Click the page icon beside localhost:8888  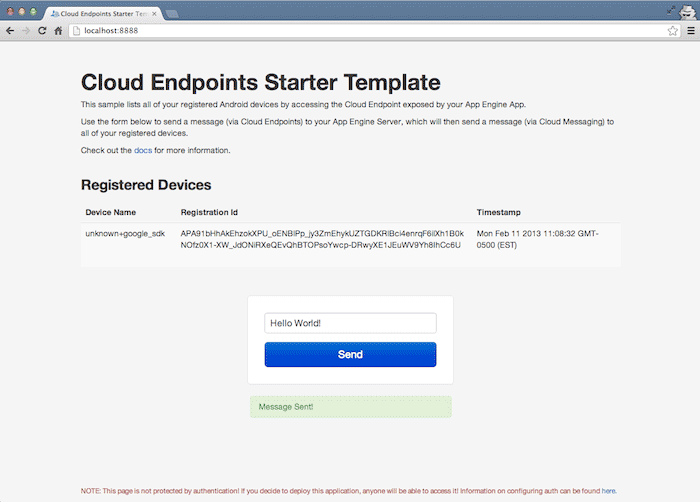click(x=76, y=31)
